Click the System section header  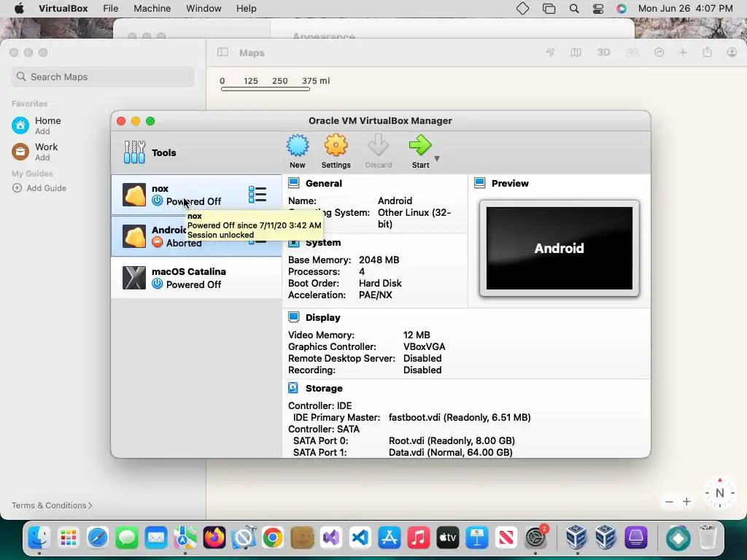tap(323, 242)
